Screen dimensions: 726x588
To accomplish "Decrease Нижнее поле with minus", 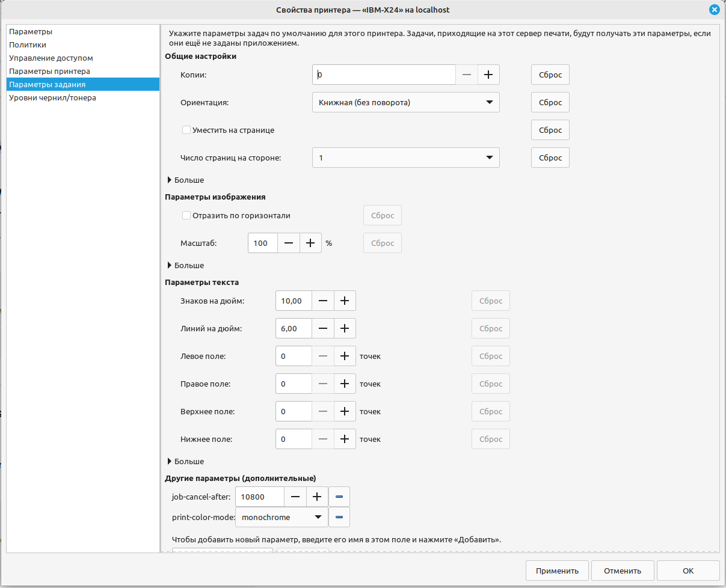I will (323, 439).
